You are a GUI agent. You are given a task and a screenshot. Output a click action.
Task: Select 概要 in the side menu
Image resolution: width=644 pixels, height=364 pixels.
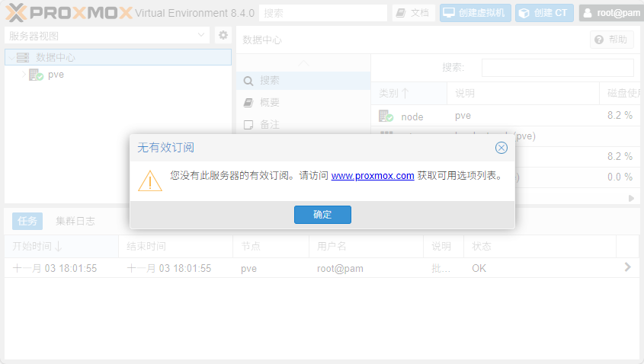point(269,102)
